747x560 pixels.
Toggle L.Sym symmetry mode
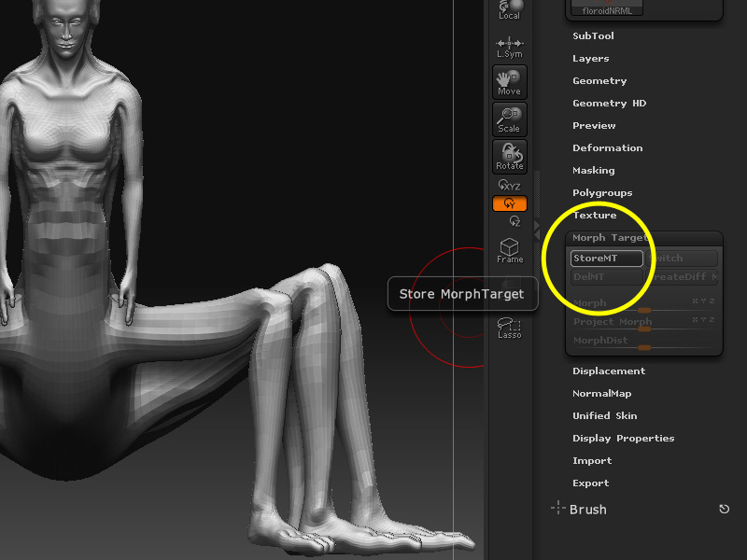pos(509,44)
